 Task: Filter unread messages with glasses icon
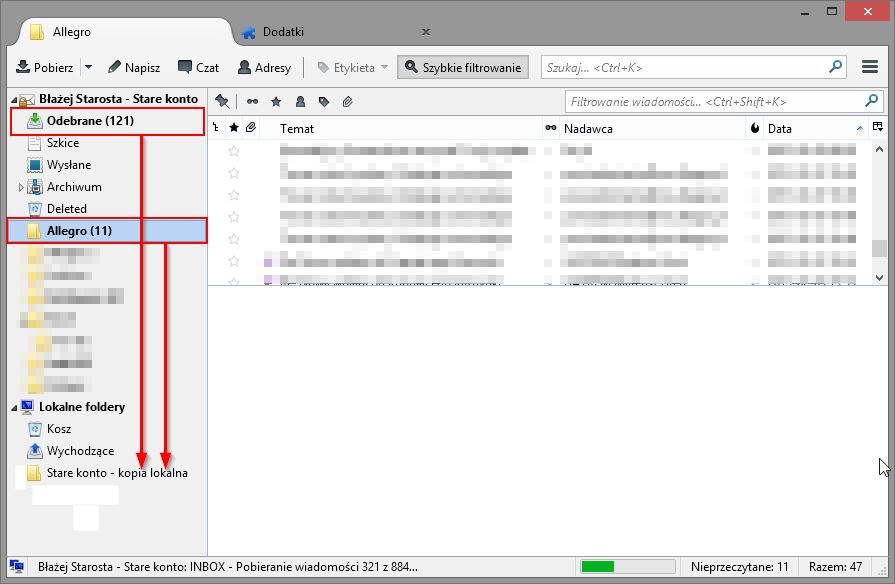tap(252, 102)
